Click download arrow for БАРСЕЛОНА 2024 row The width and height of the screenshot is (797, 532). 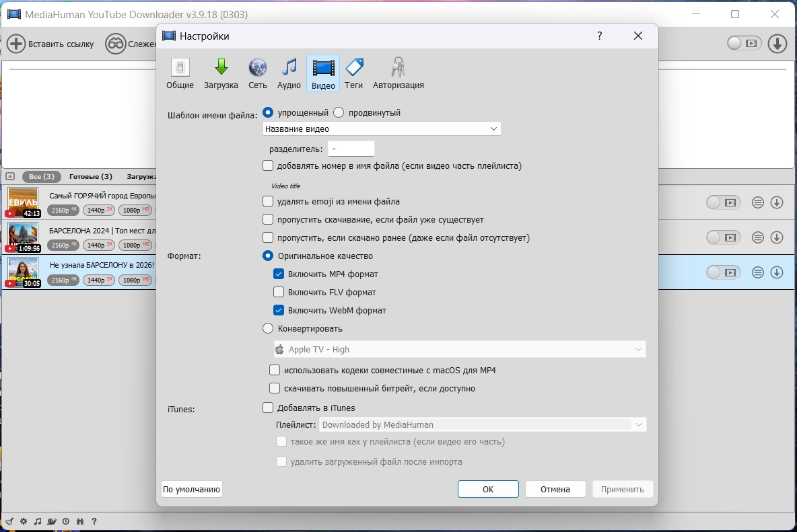click(x=777, y=237)
